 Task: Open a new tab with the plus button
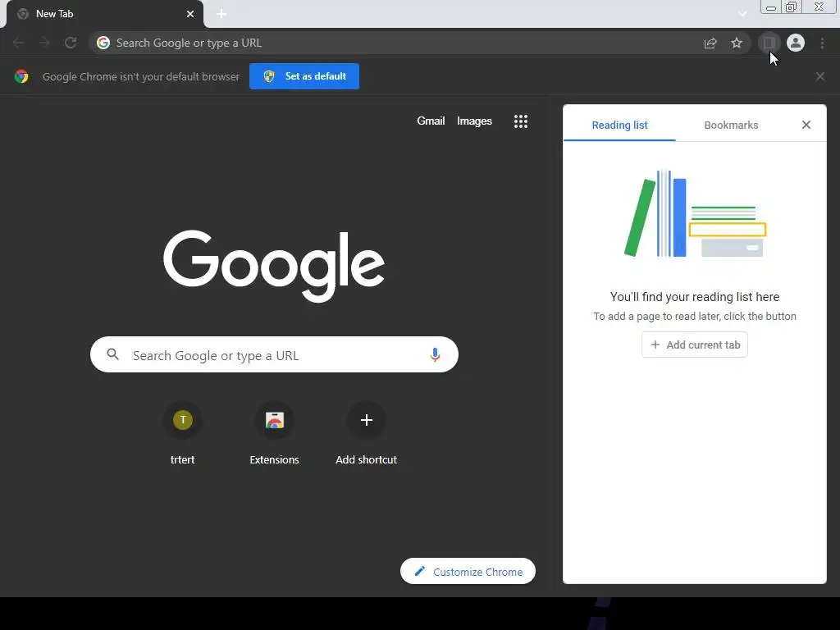tap(221, 14)
